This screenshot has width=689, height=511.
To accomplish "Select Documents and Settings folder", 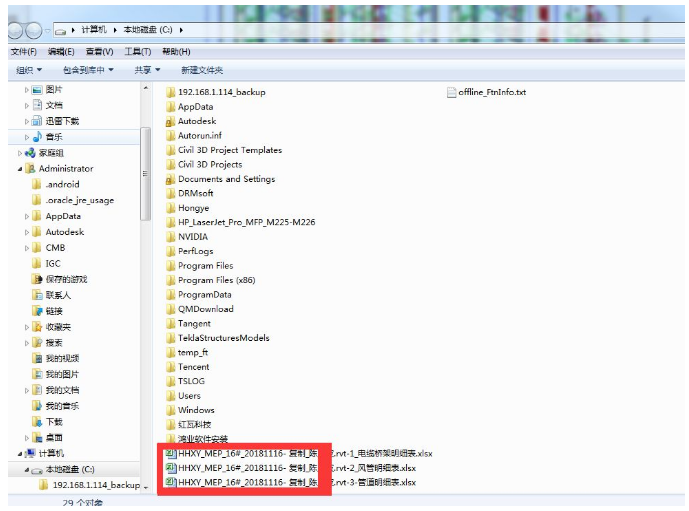I will click(x=220, y=179).
